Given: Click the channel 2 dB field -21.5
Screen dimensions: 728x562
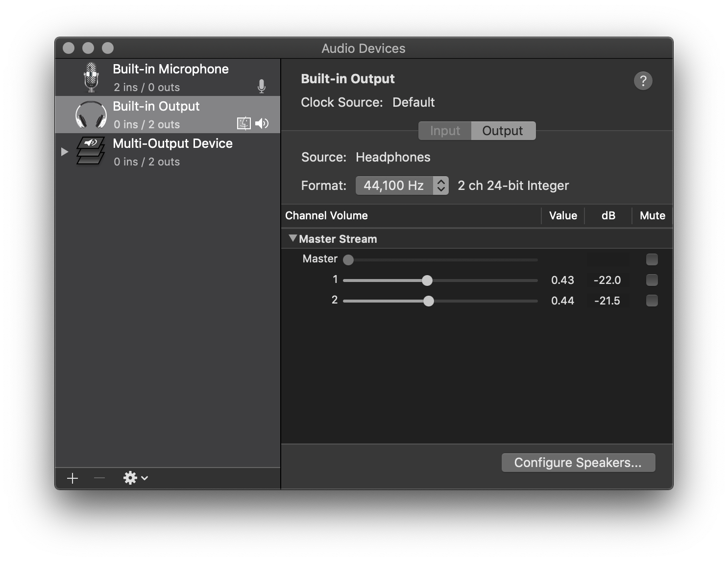Looking at the screenshot, I should coord(607,301).
